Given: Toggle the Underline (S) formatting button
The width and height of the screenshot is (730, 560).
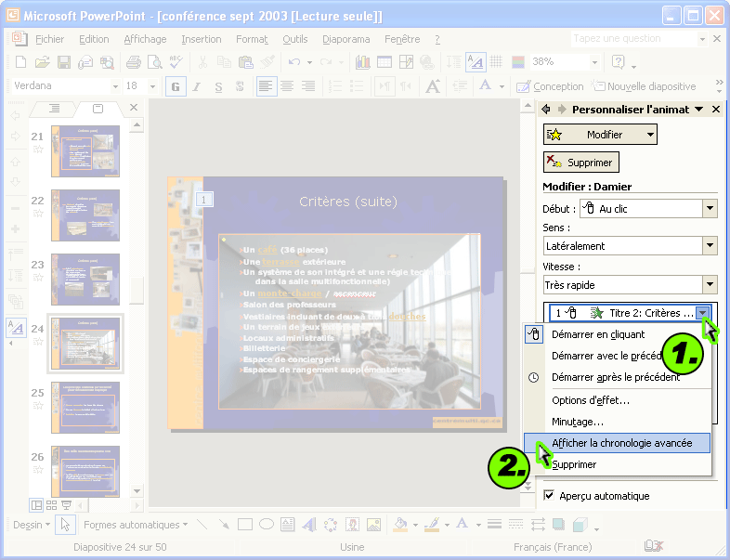Looking at the screenshot, I should pos(218,86).
